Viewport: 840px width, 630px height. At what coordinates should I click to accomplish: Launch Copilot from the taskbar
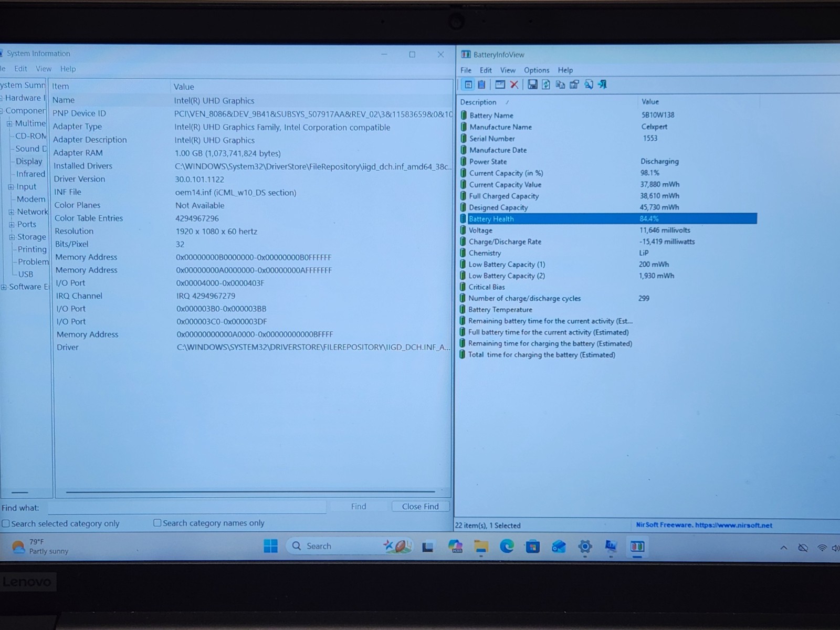coord(455,547)
